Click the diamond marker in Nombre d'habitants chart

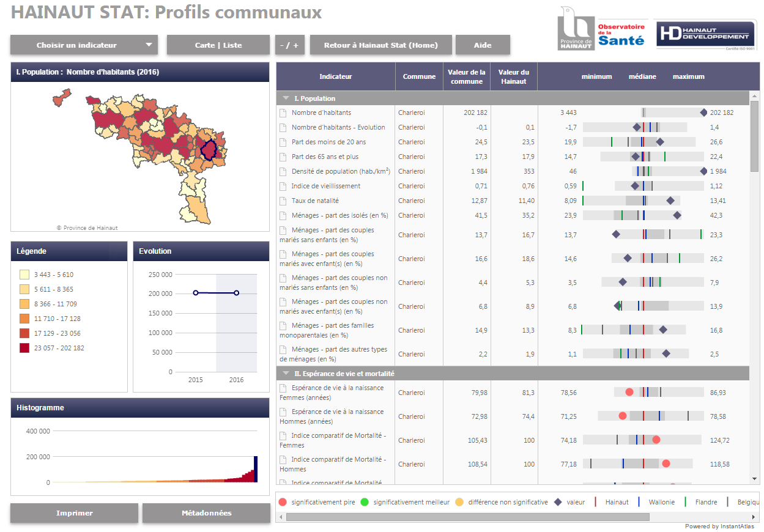point(703,113)
